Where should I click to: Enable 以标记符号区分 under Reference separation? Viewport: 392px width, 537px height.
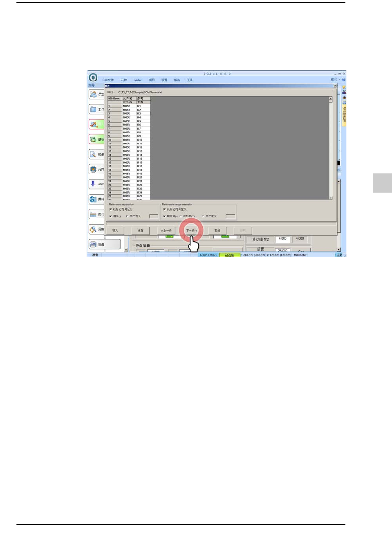coord(110,209)
